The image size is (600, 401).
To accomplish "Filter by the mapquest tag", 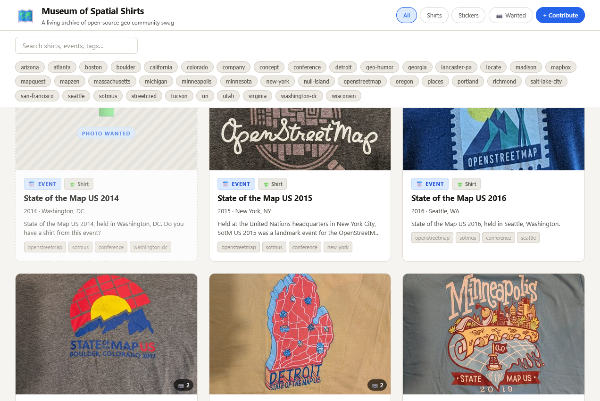I will [33, 82].
